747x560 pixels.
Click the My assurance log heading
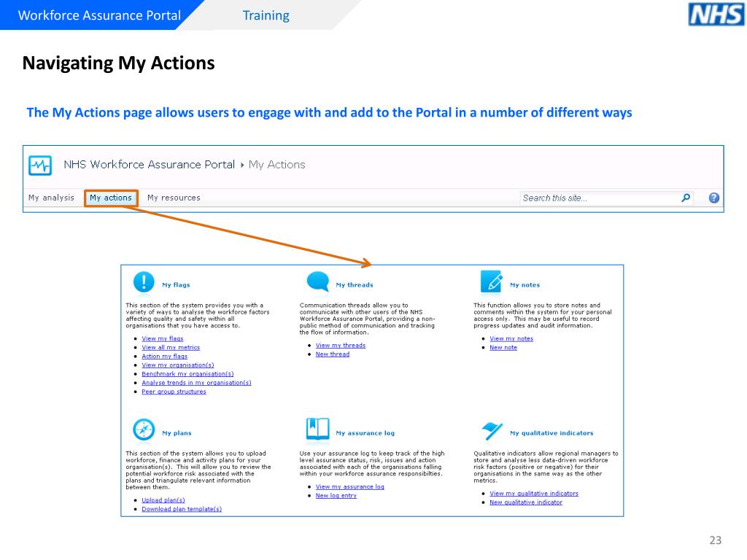[365, 433]
